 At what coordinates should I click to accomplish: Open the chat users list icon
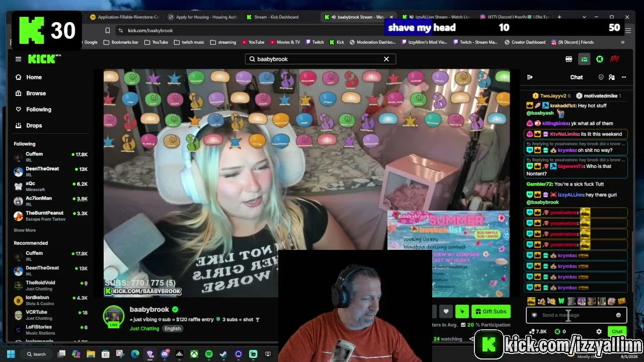(x=612, y=77)
